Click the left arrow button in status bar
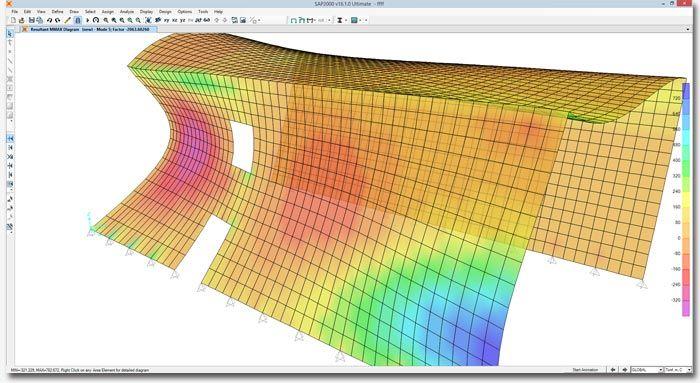The width and height of the screenshot is (700, 383). pos(613,370)
